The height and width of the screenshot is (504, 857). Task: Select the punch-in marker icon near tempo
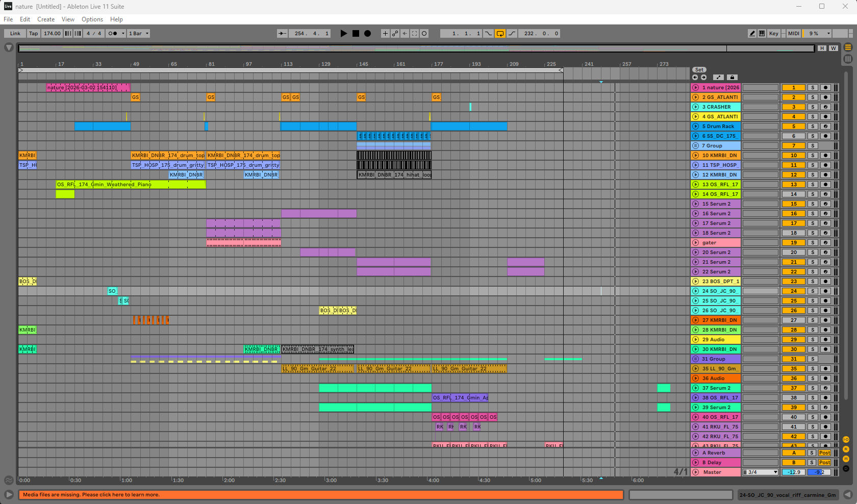pos(489,34)
